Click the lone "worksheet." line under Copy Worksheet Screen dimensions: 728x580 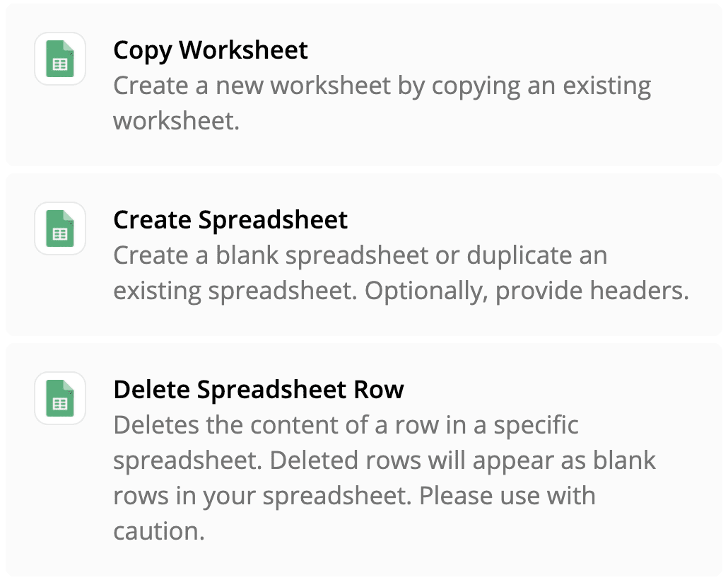(177, 121)
